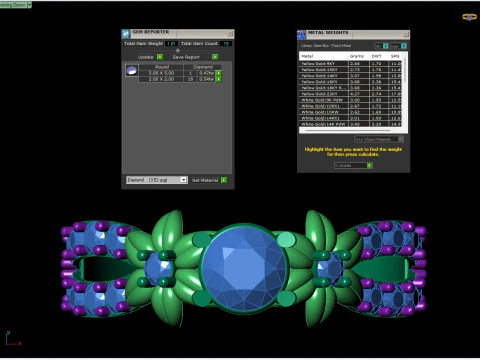This screenshot has width=480, height=360.
Task: Select the Yellow Gold 22KY row
Action: click(351, 94)
